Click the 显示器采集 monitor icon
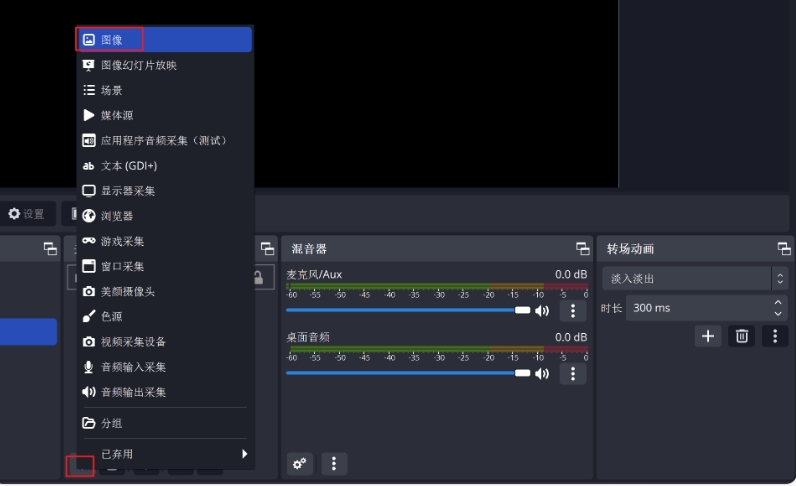This screenshot has width=796, height=486. click(89, 191)
